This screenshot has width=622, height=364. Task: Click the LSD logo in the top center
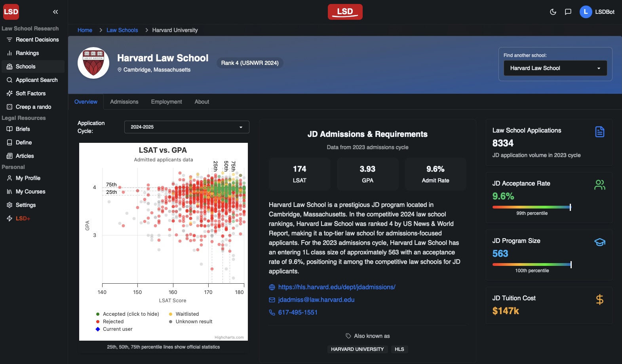point(345,12)
